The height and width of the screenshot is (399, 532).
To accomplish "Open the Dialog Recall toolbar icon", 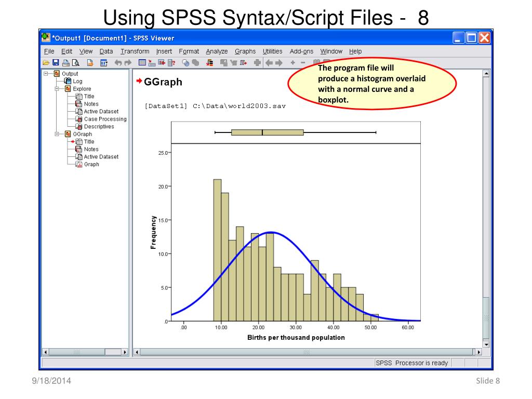I will pos(104,62).
